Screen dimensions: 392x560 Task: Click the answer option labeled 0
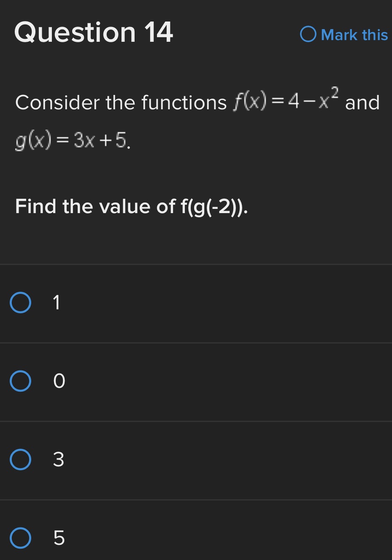[59, 381]
